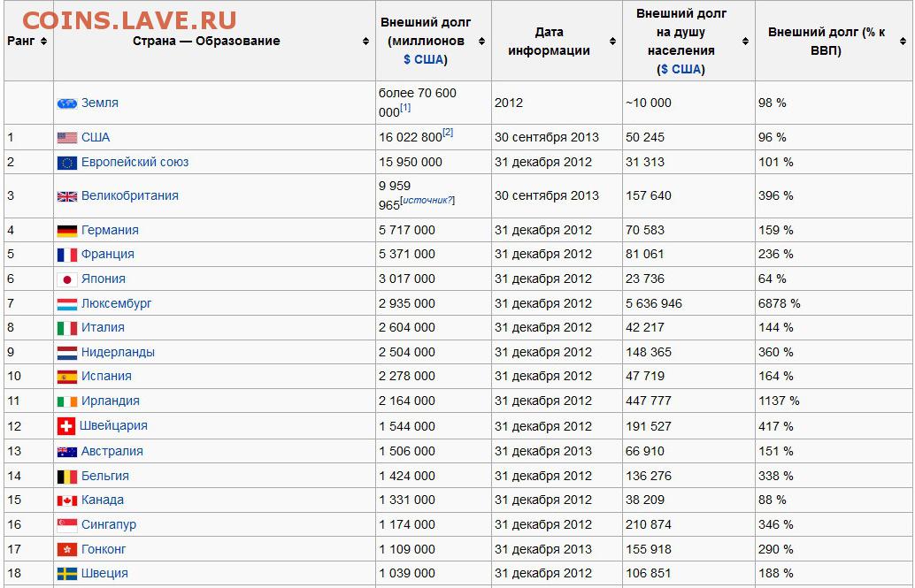The height and width of the screenshot is (588, 915).
Task: Click the Japan flag icon
Action: (x=67, y=279)
